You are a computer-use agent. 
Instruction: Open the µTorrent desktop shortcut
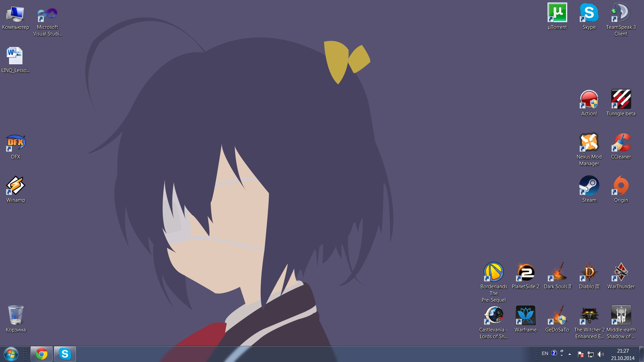pos(557,13)
